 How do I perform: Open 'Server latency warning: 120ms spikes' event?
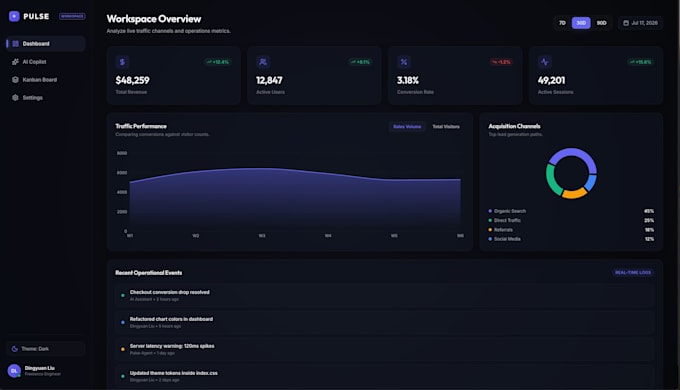(x=385, y=349)
